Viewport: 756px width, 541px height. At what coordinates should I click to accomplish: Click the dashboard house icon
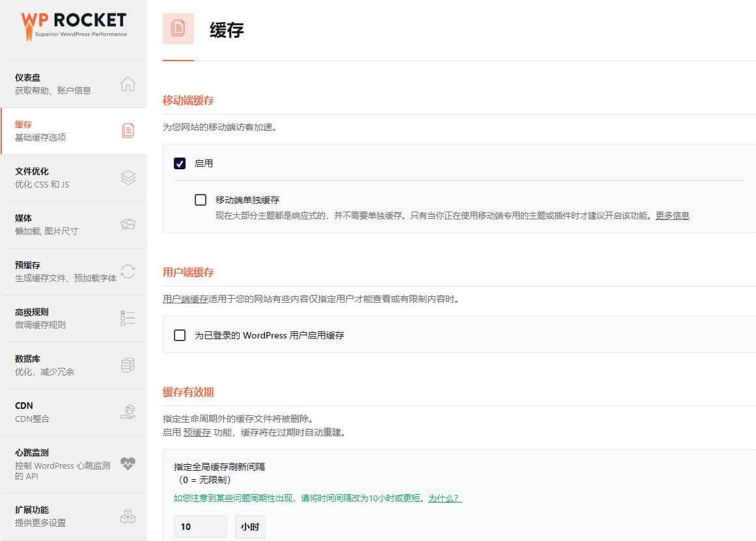point(128,84)
